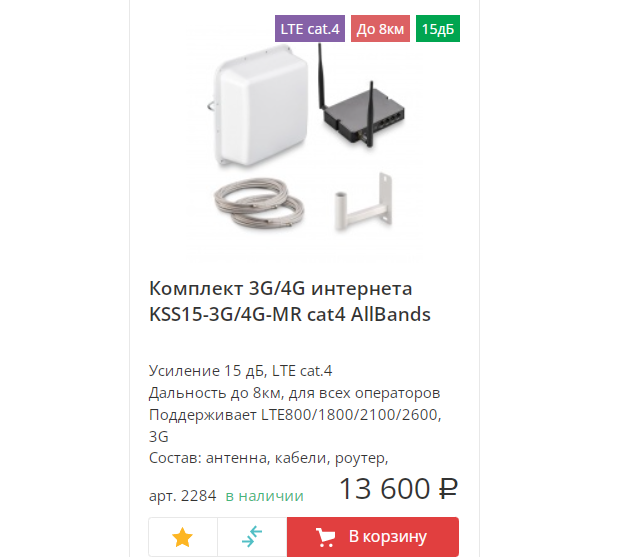Click the 'В корзину' red button
The width and height of the screenshot is (640, 557).
point(373,537)
